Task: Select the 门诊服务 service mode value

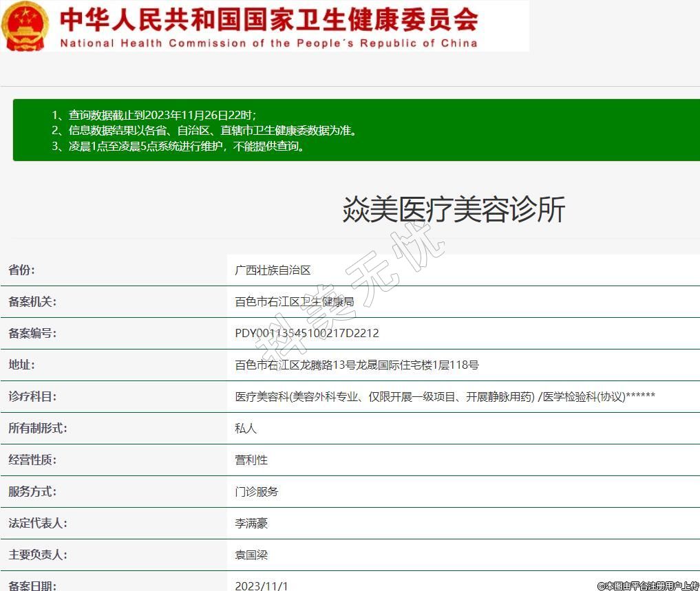Action: tap(257, 492)
